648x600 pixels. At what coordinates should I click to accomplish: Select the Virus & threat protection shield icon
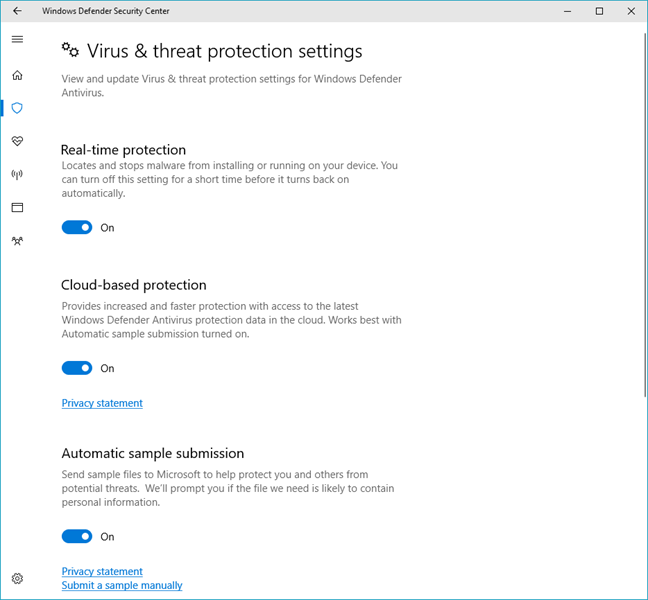pos(17,108)
